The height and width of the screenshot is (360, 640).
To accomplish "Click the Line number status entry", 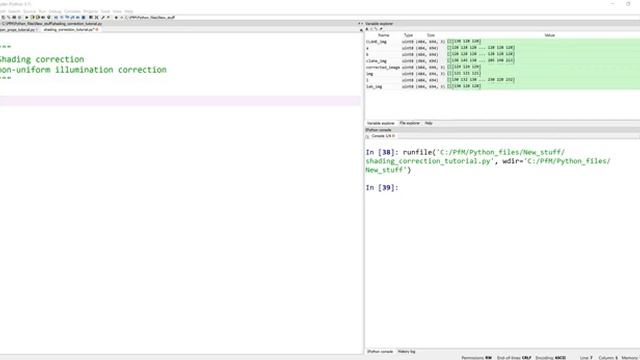I will pos(586,358).
